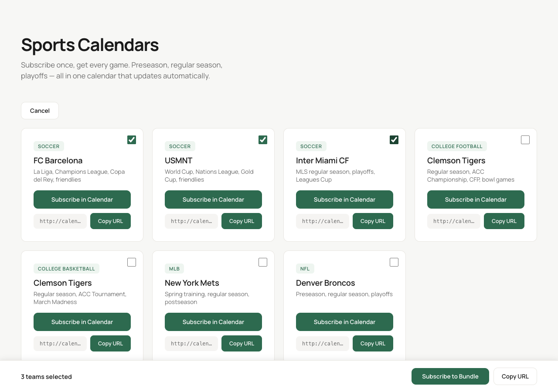The height and width of the screenshot is (392, 558).
Task: Click the Cancel button
Action: [40, 111]
